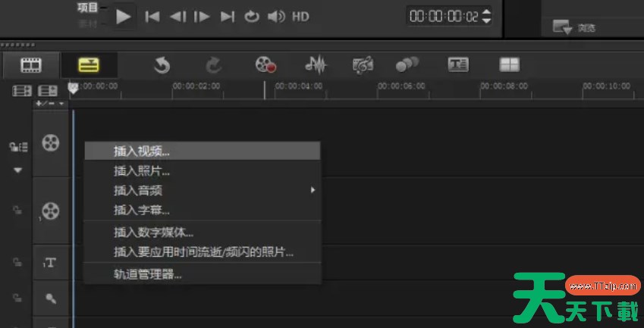Click the second track view icon by ruler
This screenshot has height=328, width=644.
click(48, 91)
